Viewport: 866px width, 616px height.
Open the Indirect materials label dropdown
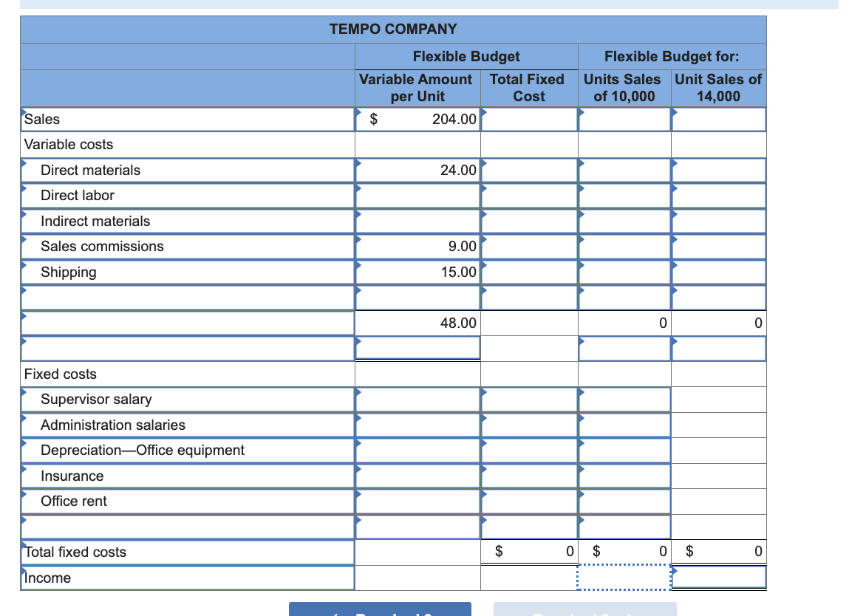[188, 221]
